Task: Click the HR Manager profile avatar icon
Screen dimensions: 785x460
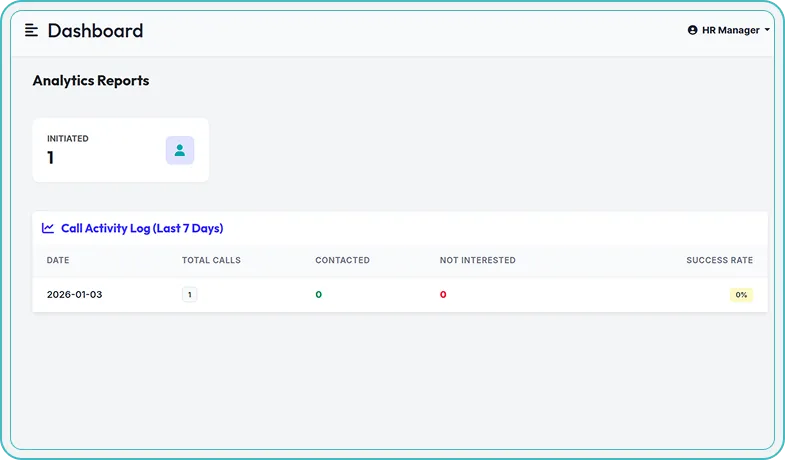Action: click(692, 30)
